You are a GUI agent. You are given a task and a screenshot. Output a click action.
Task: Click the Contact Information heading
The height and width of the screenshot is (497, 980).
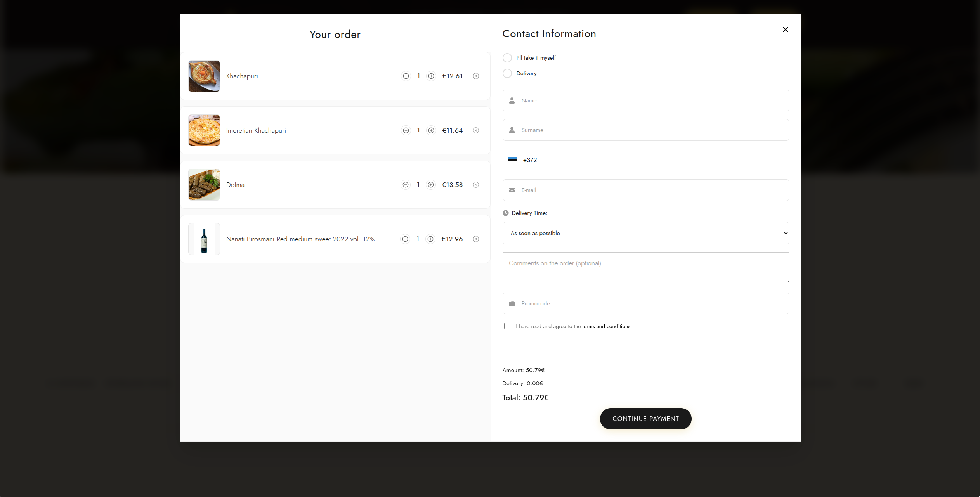[x=549, y=34]
